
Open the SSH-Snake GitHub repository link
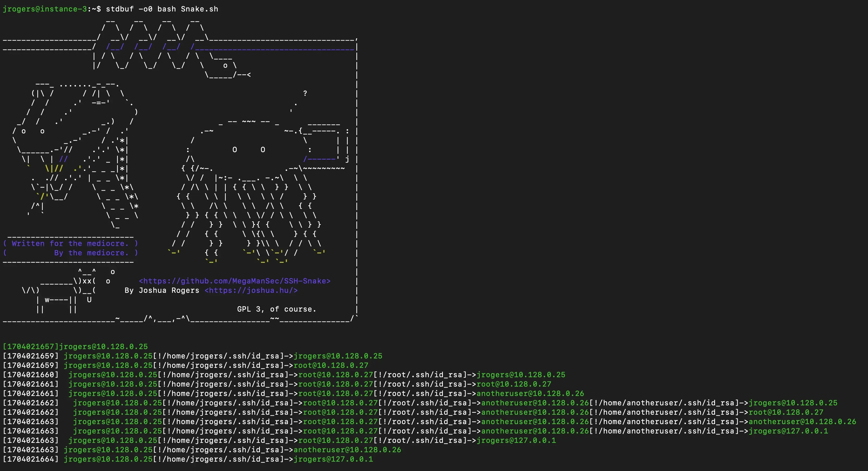tap(235, 281)
